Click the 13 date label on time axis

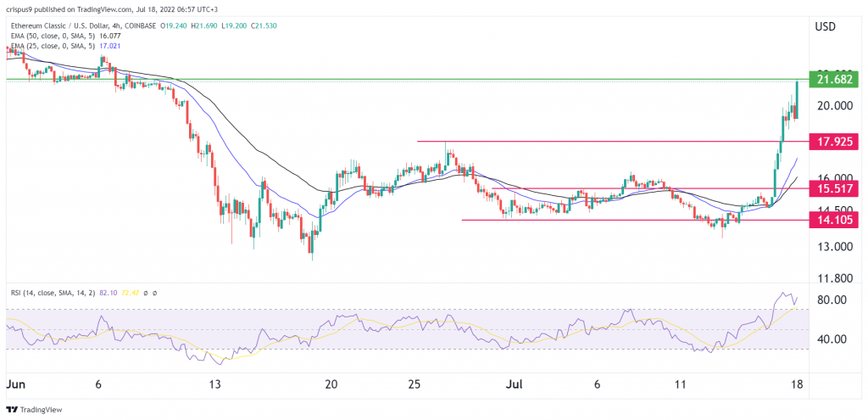tap(214, 384)
